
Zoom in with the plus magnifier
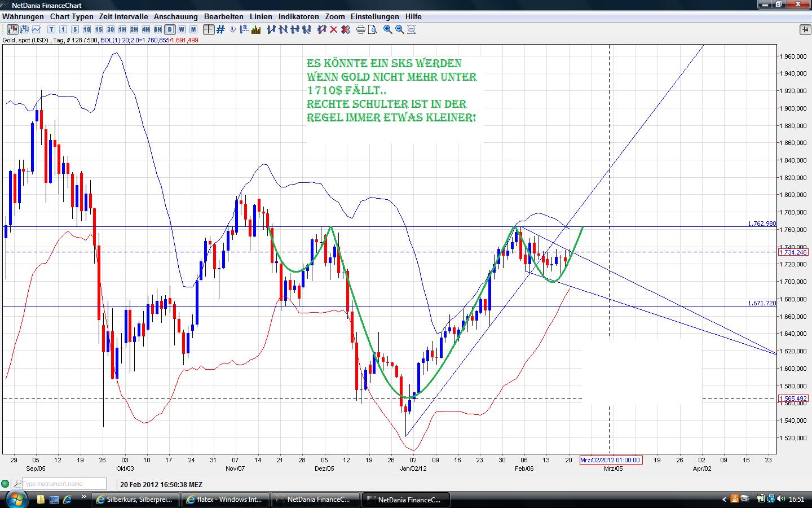pyautogui.click(x=388, y=29)
